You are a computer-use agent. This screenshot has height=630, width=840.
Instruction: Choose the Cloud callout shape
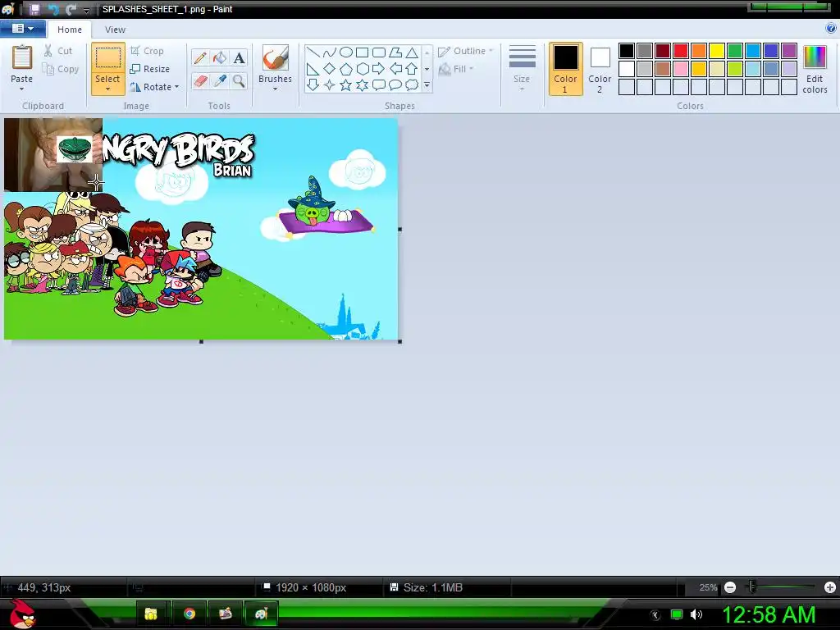click(412, 84)
